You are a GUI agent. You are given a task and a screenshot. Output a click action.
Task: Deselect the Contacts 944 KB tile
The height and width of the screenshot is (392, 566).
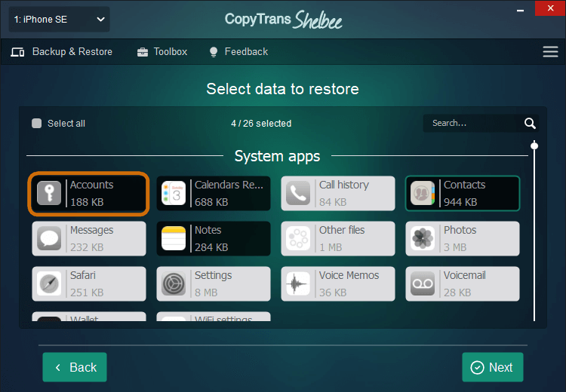coord(463,193)
